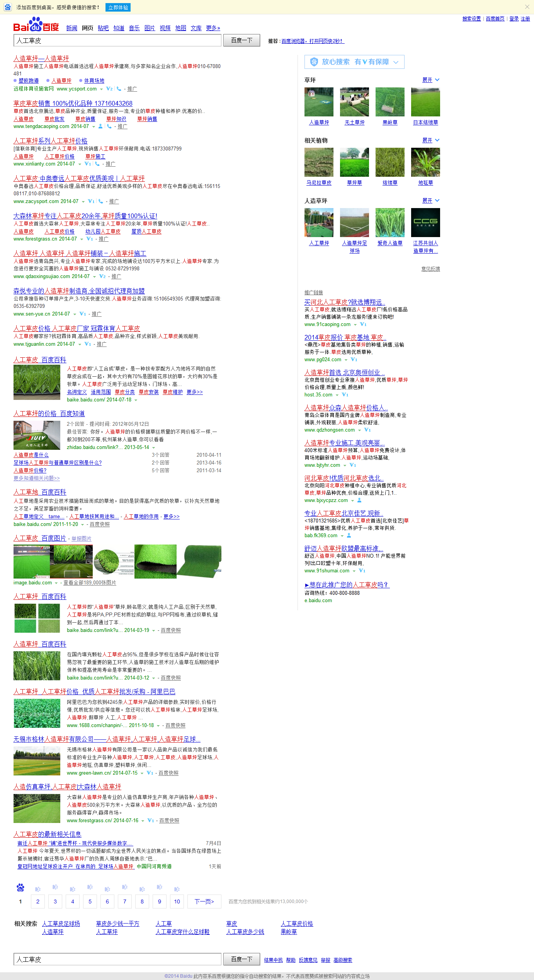
Task: Open dropdown arrow next to www.tjguanlin.com
Action: pyautogui.click(x=80, y=345)
